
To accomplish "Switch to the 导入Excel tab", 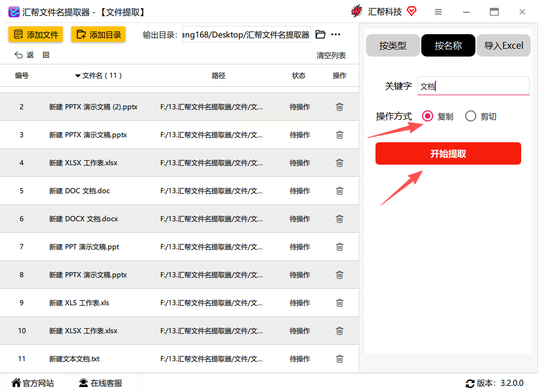I will click(x=503, y=45).
